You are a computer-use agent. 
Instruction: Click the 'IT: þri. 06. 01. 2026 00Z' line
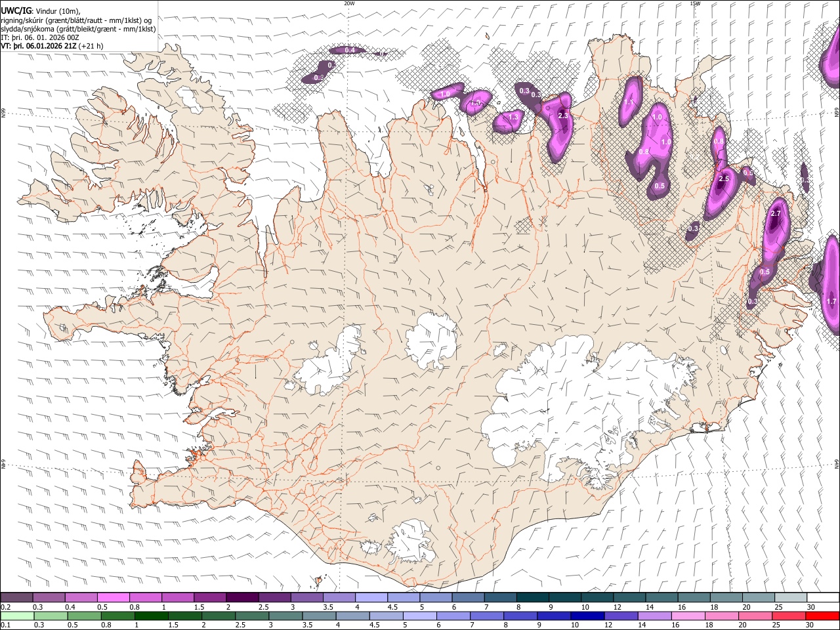[x=40, y=37]
